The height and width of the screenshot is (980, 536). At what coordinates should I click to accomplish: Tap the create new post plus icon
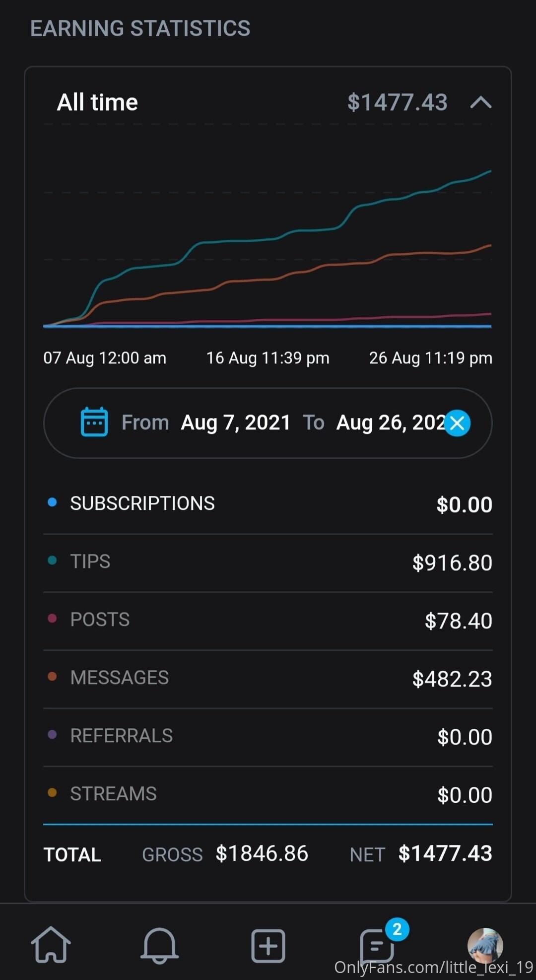point(268,946)
